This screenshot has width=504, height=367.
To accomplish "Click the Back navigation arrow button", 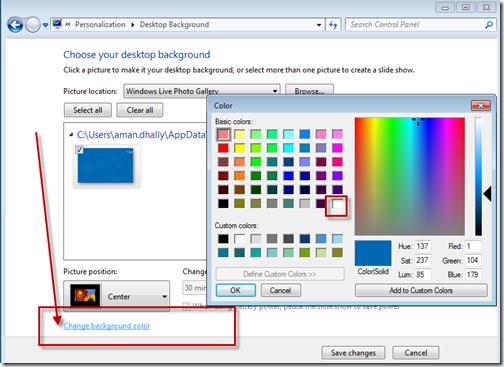I will (15, 25).
